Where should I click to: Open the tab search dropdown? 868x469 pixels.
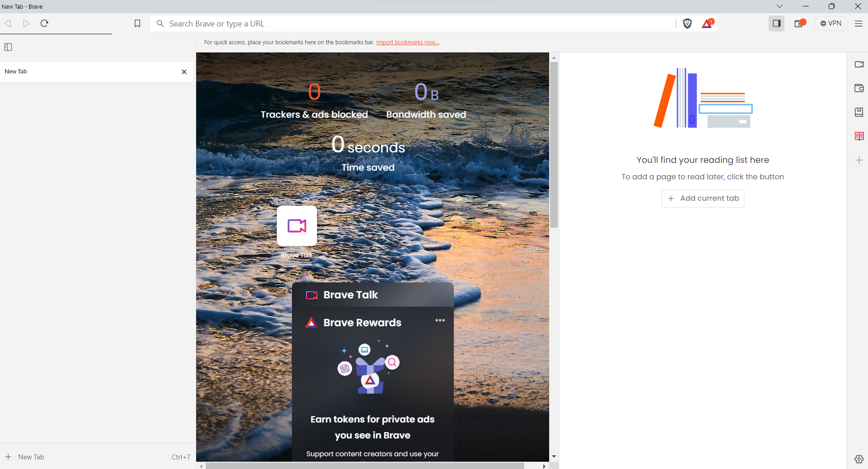[x=780, y=6]
